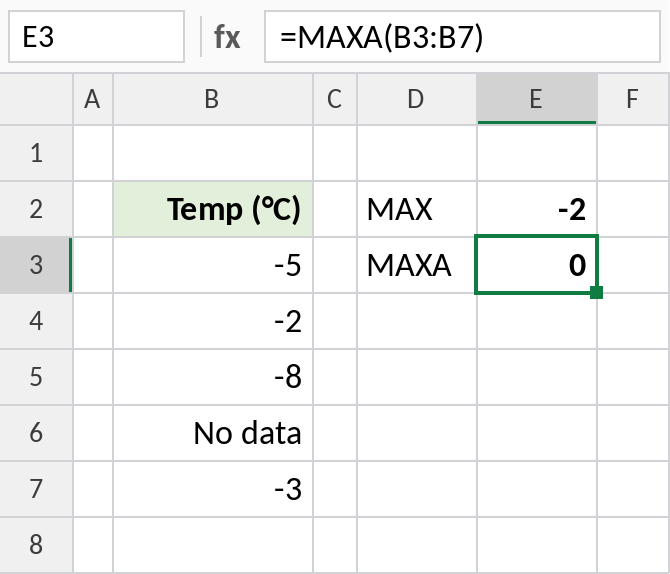The width and height of the screenshot is (670, 574).
Task: Select column C header
Action: click(x=335, y=99)
